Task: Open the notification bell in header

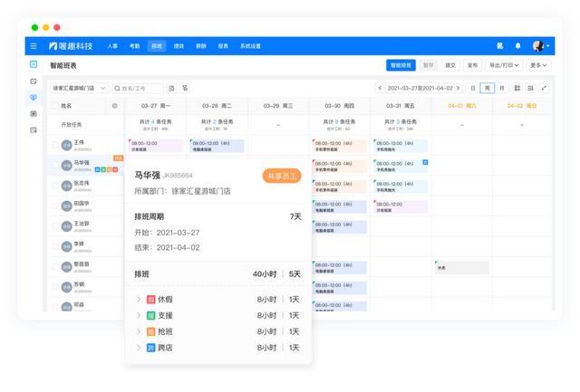Action: pos(518,46)
